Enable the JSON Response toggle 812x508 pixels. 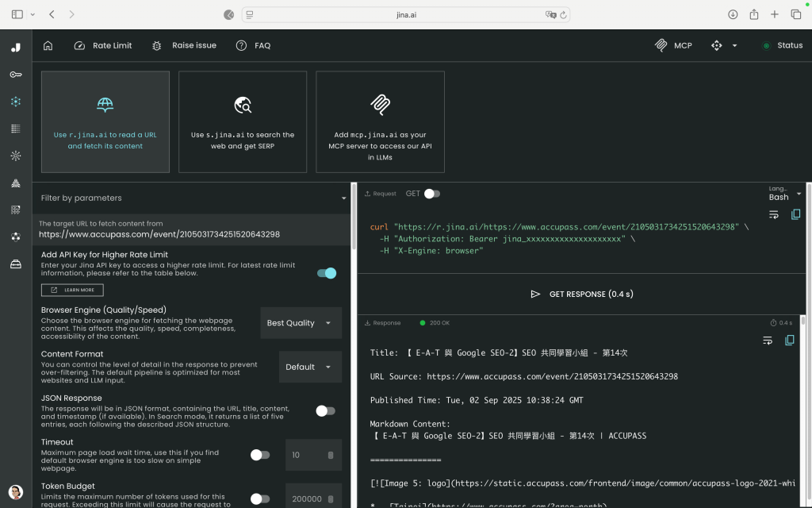(326, 411)
